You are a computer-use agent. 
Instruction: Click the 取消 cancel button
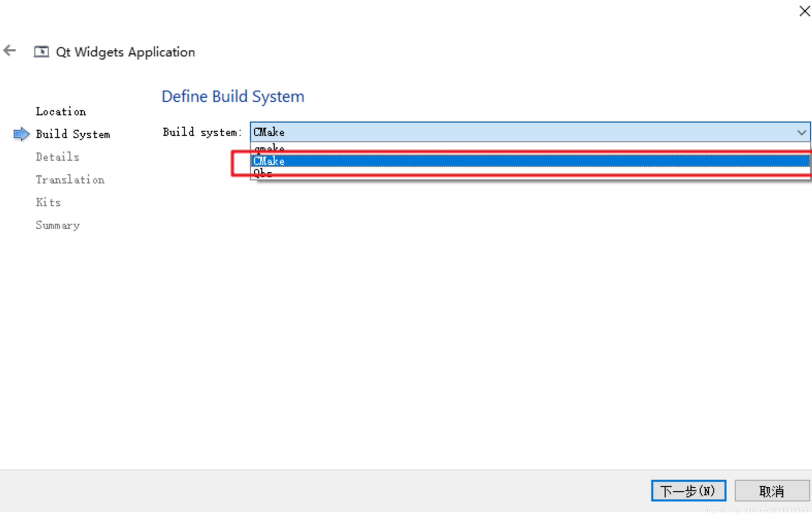pyautogui.click(x=772, y=490)
